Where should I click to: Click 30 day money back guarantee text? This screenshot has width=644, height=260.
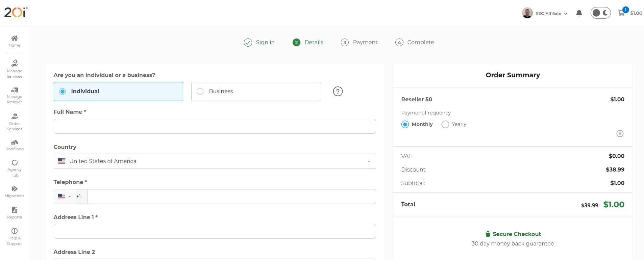coord(513,243)
